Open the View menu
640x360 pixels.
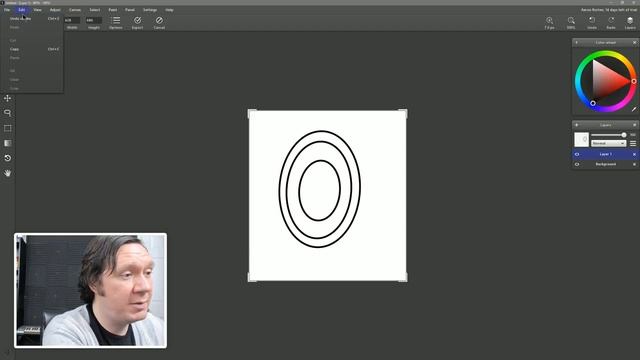(38, 10)
